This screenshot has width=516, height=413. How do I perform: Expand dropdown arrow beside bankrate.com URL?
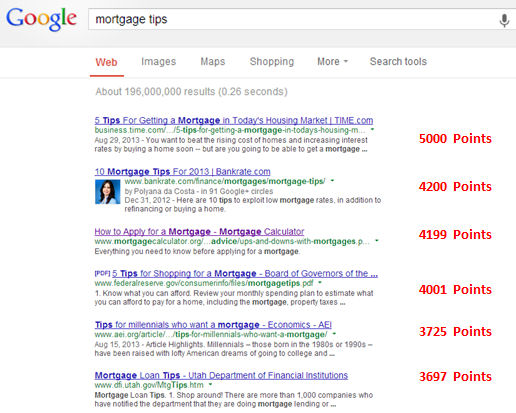332,181
